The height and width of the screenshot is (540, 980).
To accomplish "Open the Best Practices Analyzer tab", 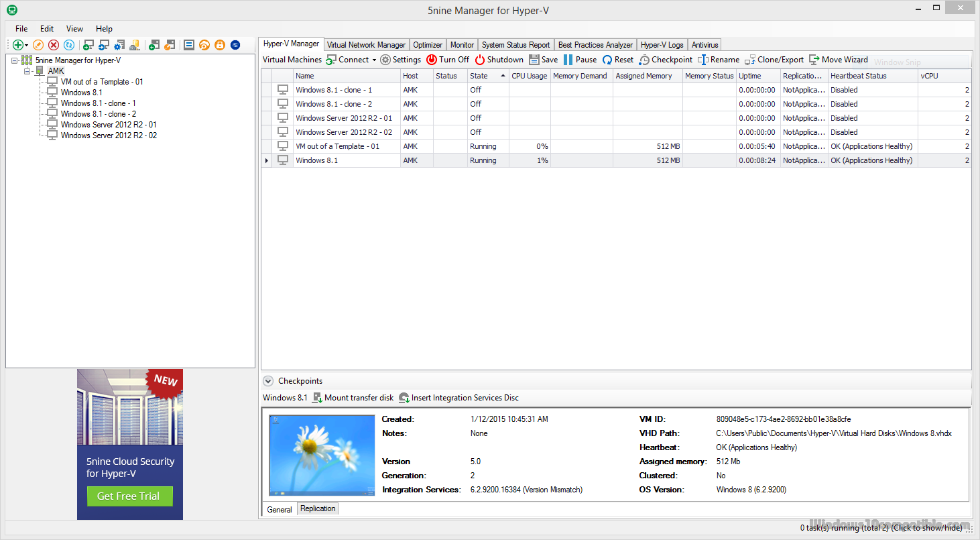I will coord(595,45).
